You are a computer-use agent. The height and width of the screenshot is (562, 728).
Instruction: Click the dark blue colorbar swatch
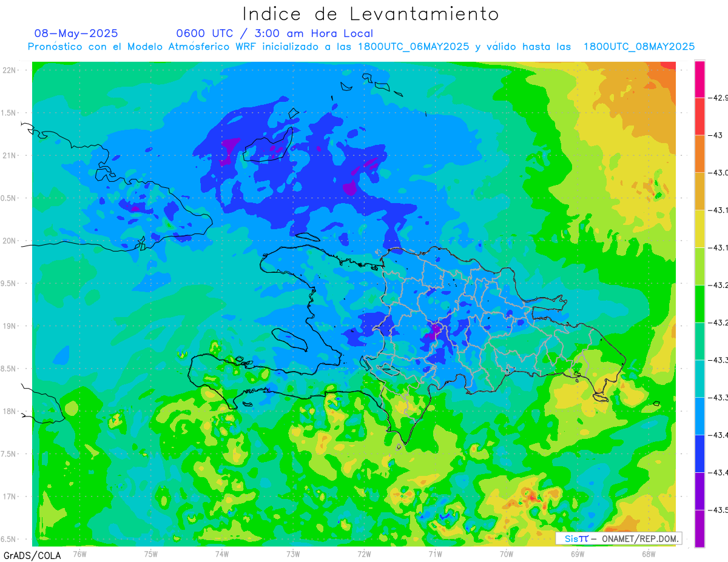coord(699,453)
